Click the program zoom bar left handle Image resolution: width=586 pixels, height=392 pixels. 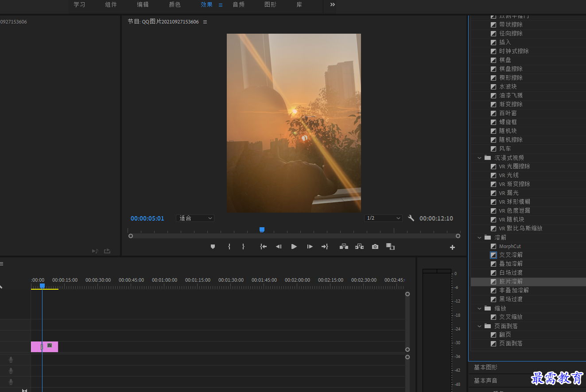[131, 236]
